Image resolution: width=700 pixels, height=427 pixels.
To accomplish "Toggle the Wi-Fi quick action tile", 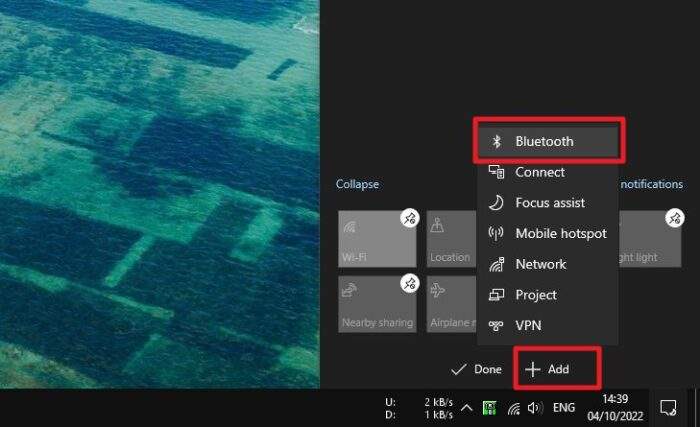I will [377, 239].
